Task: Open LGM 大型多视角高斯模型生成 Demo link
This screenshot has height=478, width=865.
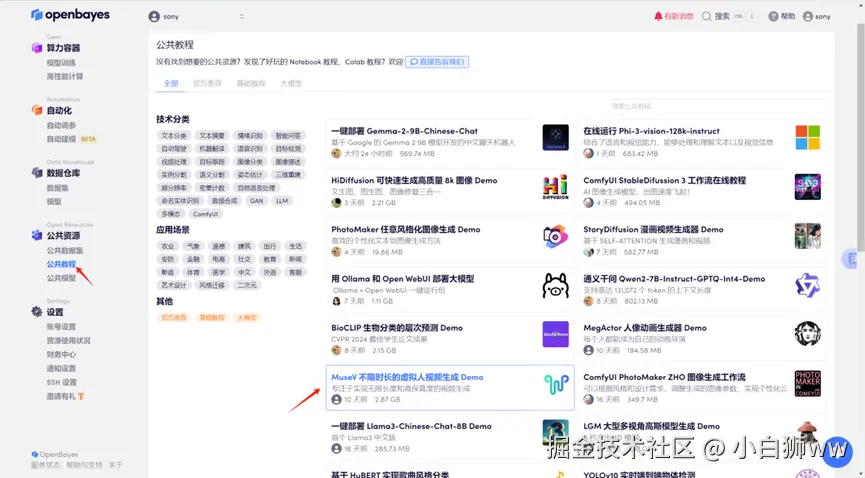Action: coord(652,427)
